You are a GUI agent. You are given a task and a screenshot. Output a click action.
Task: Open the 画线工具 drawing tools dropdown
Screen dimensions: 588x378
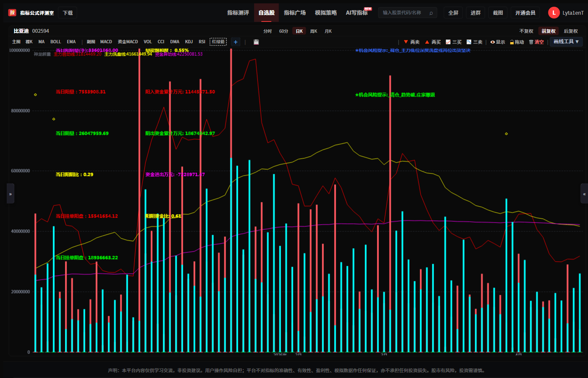click(566, 42)
